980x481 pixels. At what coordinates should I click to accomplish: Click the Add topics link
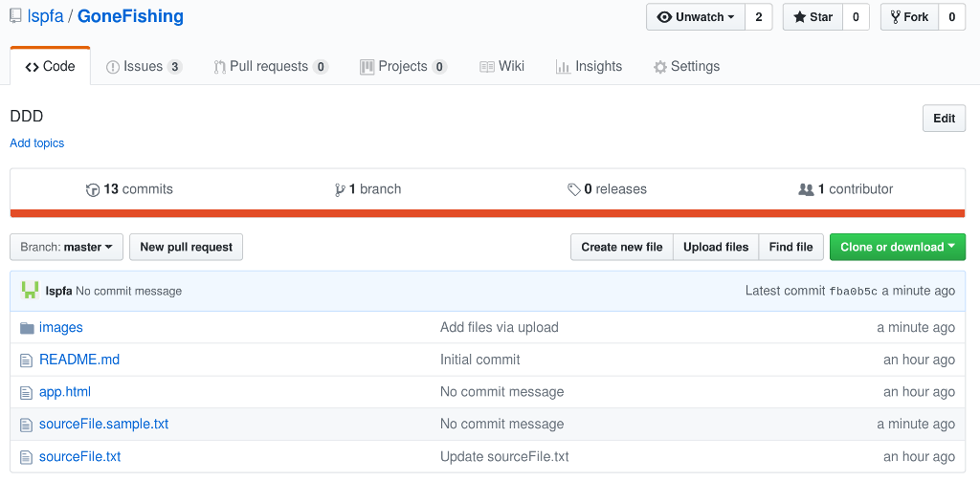37,143
